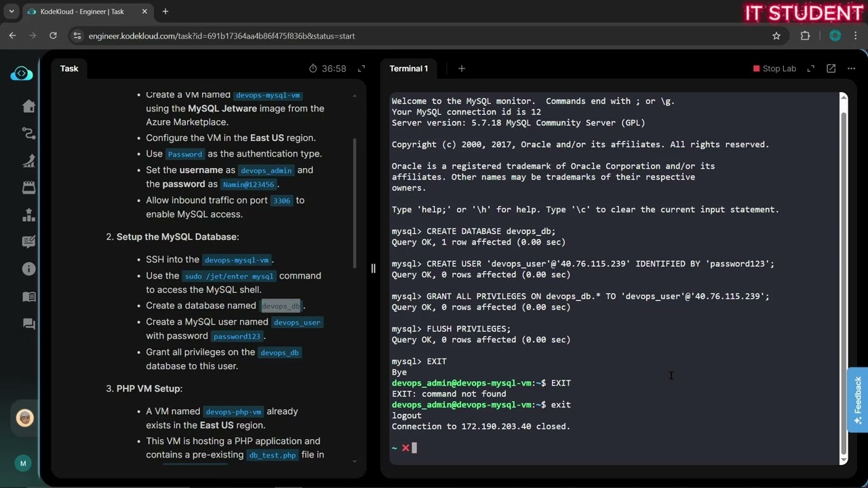This screenshot has height=488, width=868.
Task: Go to Home via sidebar icon
Action: pyautogui.click(x=28, y=106)
